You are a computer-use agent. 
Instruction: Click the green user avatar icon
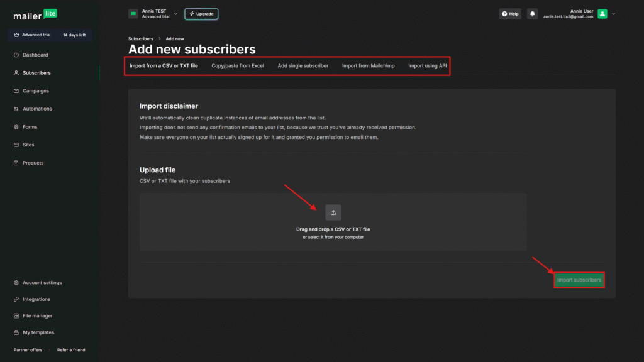[x=602, y=14]
